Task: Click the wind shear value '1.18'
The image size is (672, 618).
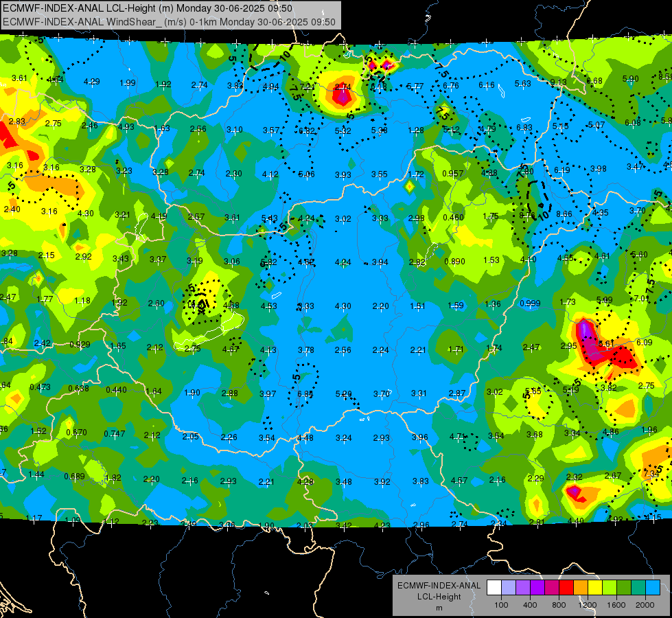Action: click(x=82, y=301)
